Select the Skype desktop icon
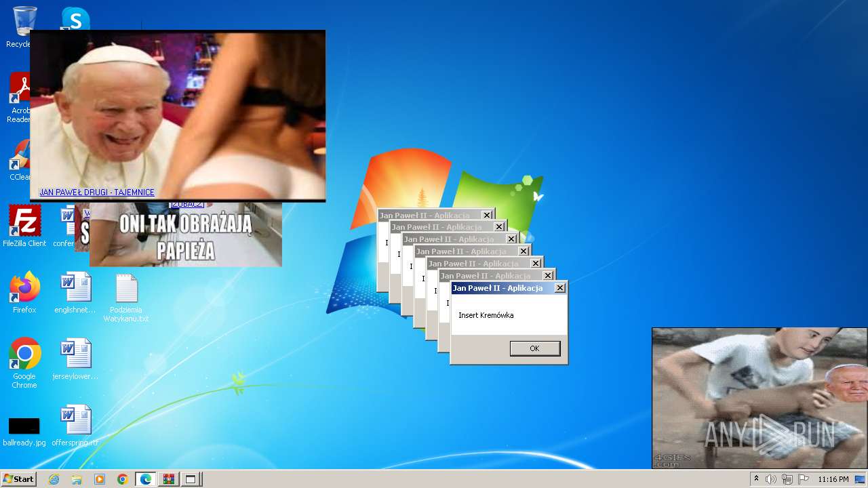The height and width of the screenshot is (488, 868). pyautogui.click(x=75, y=18)
